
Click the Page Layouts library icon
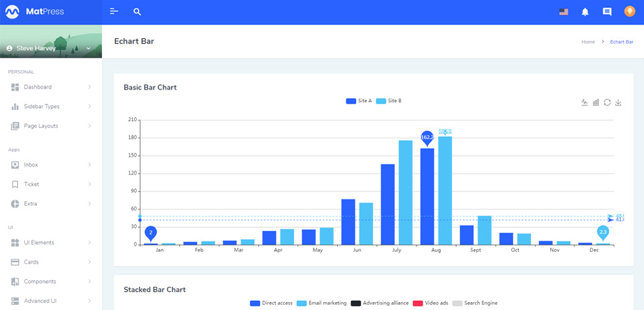point(15,126)
